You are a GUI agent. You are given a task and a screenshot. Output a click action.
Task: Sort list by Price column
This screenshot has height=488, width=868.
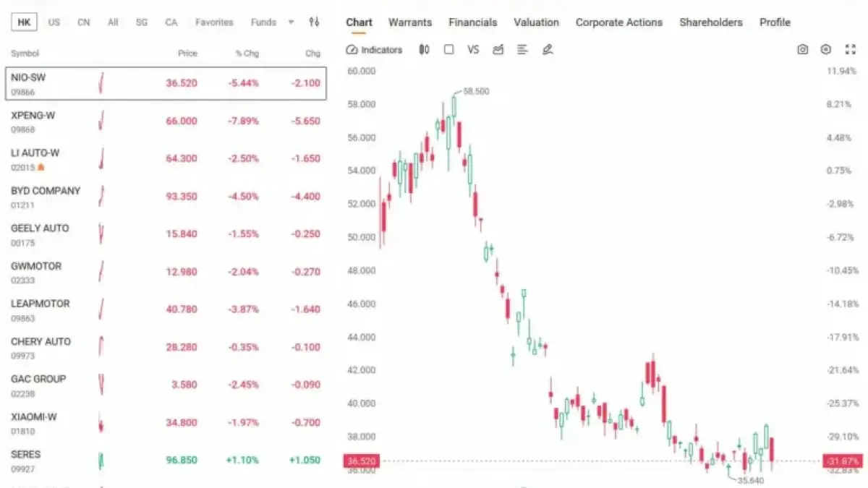point(187,53)
